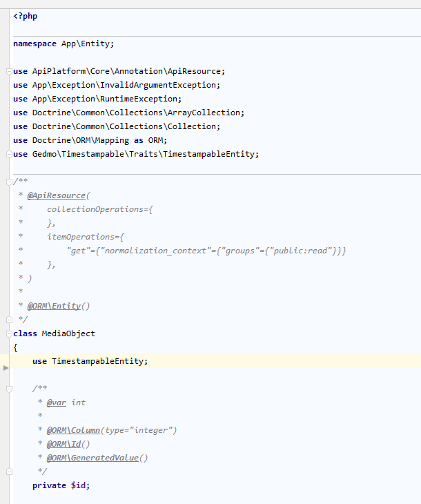Click "groups" key in annotation

point(239,251)
